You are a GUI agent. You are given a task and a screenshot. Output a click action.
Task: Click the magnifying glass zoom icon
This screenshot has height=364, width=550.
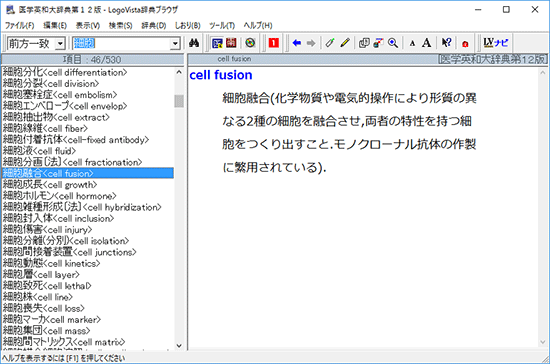[x=393, y=43]
